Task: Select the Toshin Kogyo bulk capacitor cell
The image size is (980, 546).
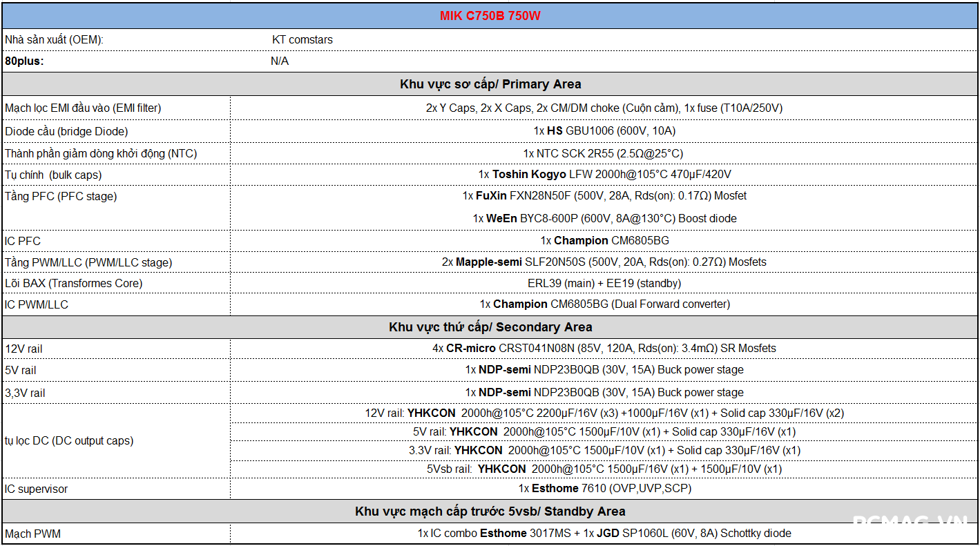Action: point(604,175)
